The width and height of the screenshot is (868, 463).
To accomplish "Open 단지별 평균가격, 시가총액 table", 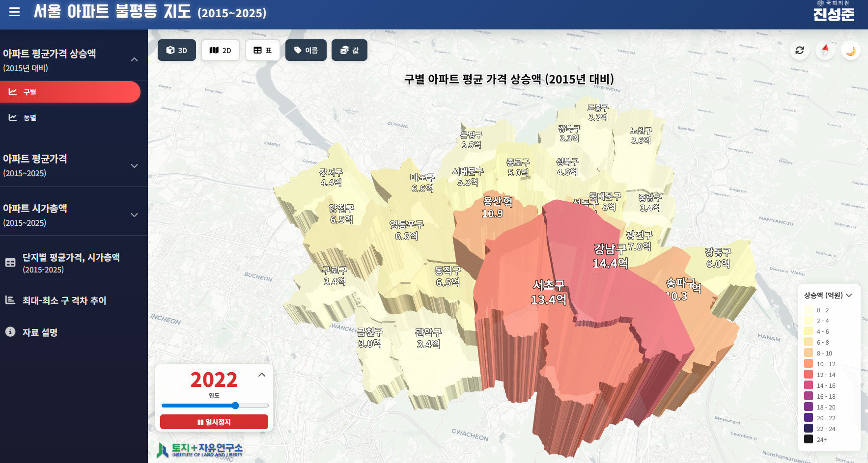I will (71, 263).
